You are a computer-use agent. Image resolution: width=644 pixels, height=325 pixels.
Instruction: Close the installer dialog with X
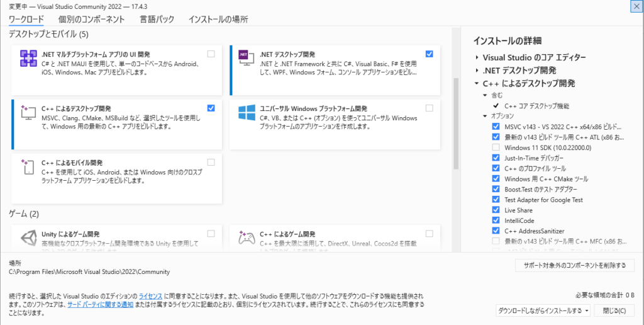[637, 6]
